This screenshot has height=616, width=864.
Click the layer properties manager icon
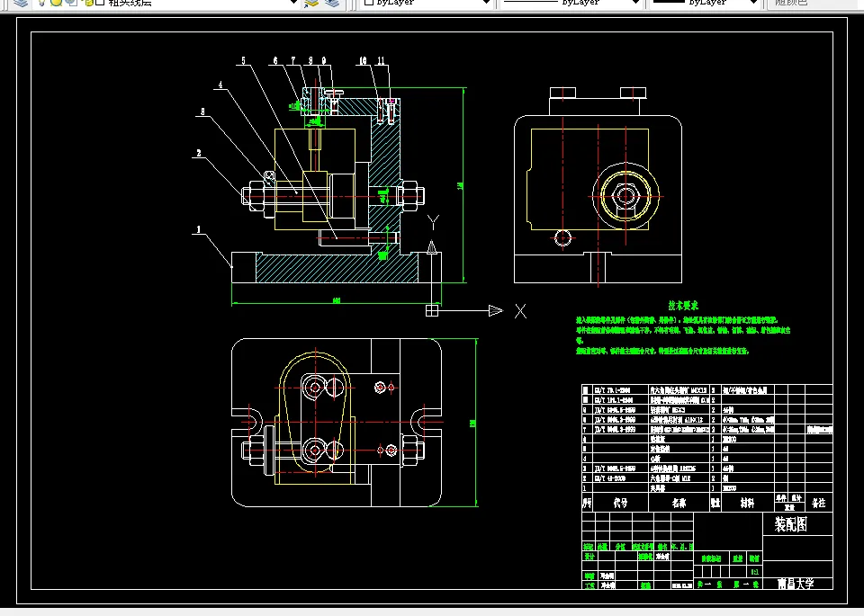(21, 3)
